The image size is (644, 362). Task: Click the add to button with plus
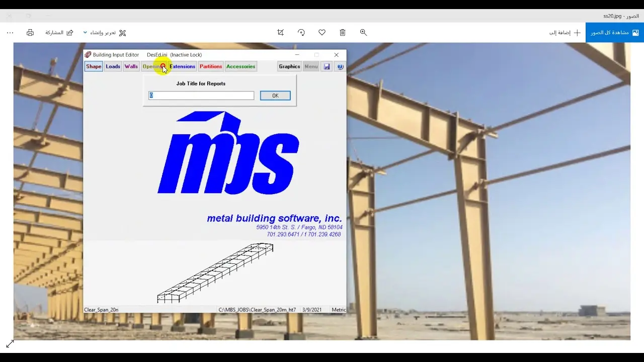[x=565, y=33]
